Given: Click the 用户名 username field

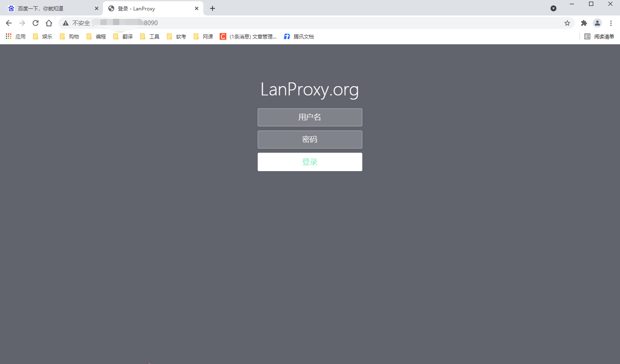Looking at the screenshot, I should point(310,117).
